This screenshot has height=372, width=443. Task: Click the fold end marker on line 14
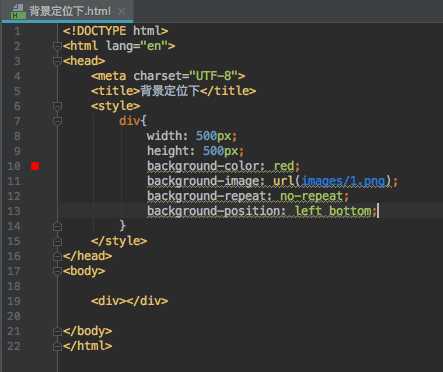[57, 227]
